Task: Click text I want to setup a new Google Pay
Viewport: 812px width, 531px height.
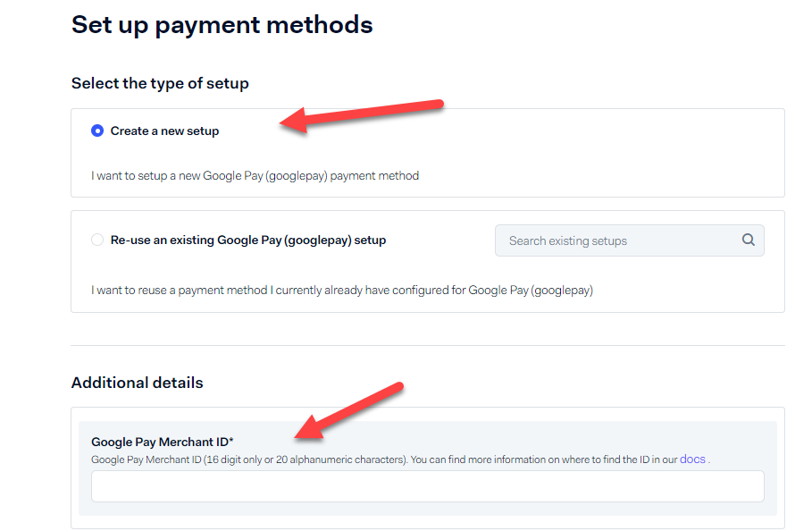Action: (x=255, y=176)
